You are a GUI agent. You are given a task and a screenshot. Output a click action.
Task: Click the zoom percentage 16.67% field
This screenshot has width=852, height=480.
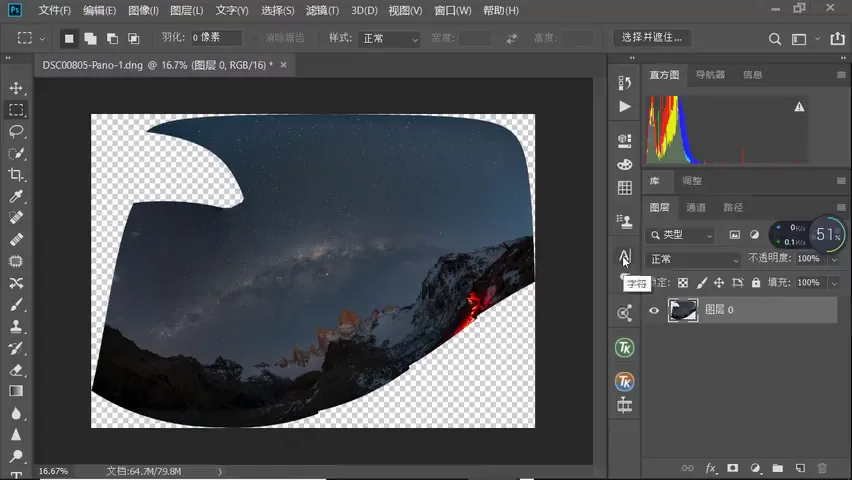pos(53,471)
